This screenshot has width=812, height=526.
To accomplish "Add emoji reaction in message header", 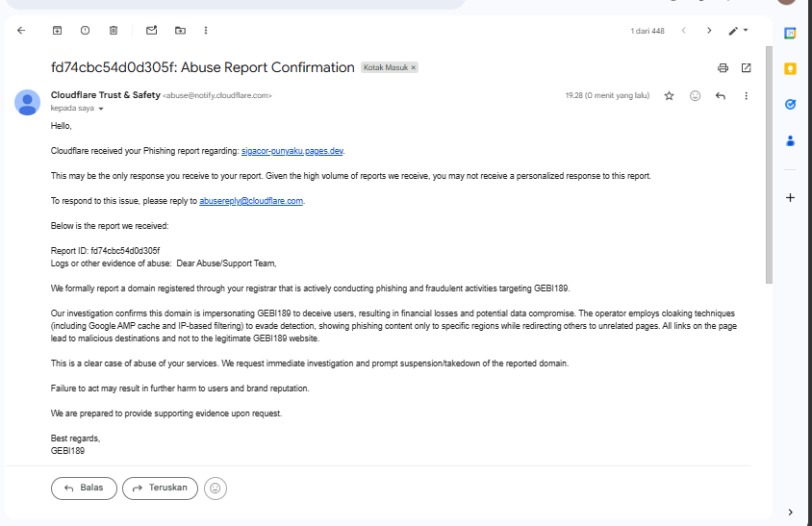I will 695,96.
